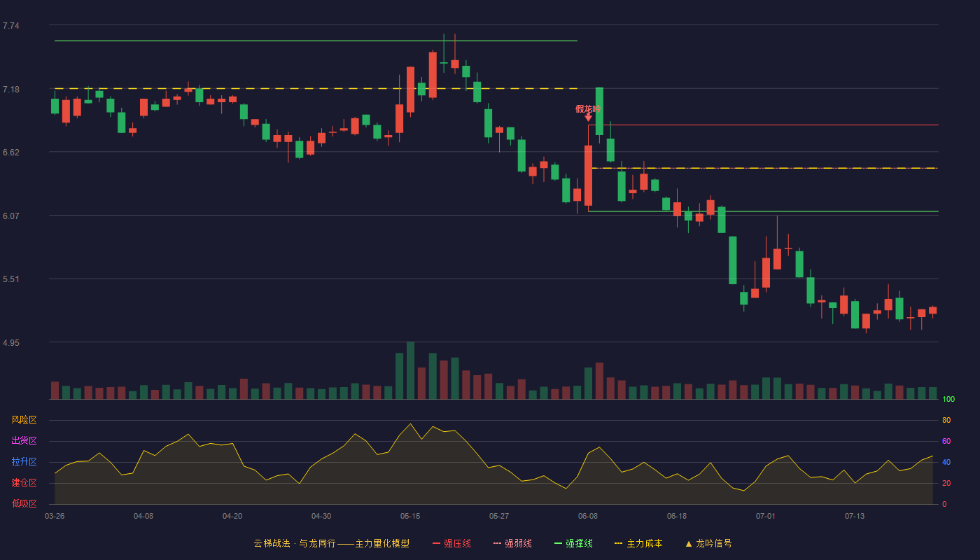Click the 05-27 date label
The image size is (980, 560).
click(499, 516)
